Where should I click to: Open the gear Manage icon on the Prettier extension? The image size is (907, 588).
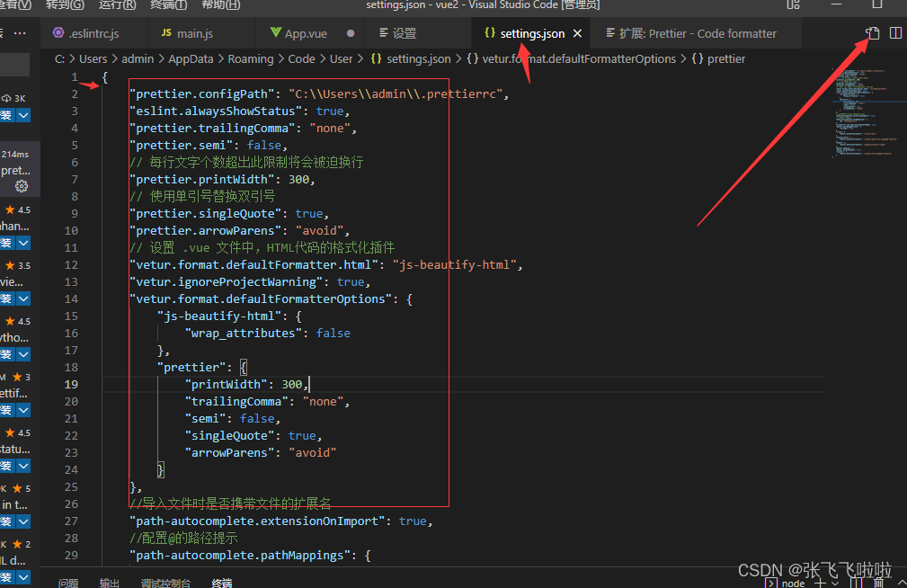click(x=20, y=186)
